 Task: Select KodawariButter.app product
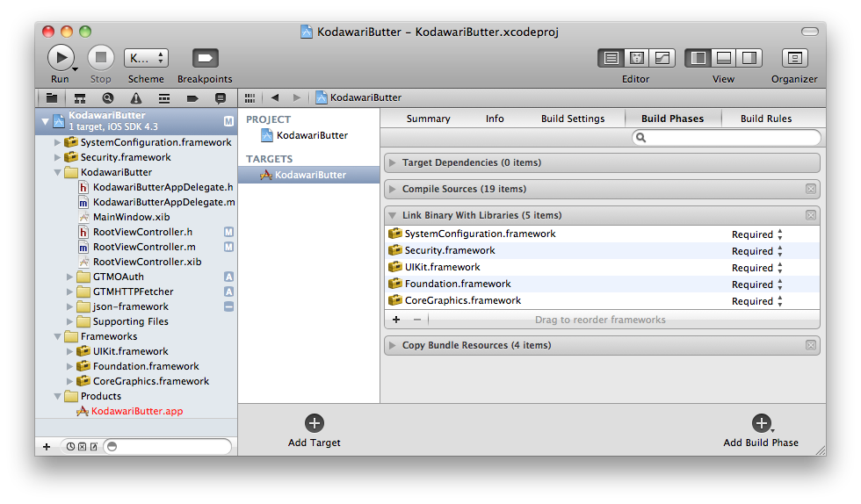tap(130, 411)
